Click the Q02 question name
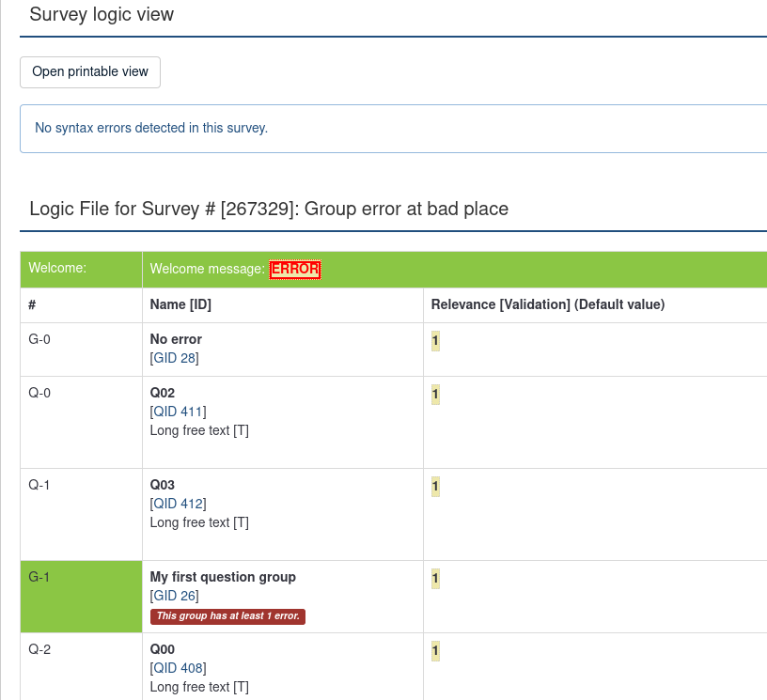Screen dimensions: 767x700 point(163,393)
